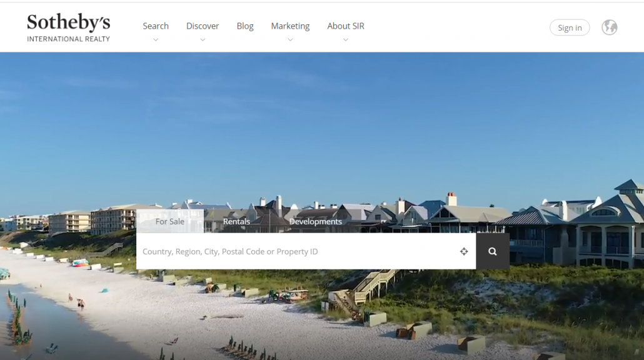Select the For Sale tab

[x=170, y=221]
